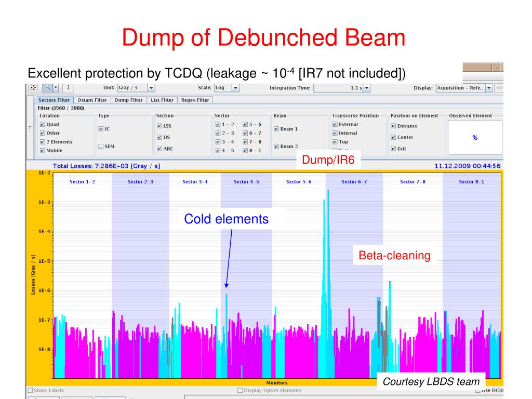
Task: Uncheck the Mobile location checkbox
Action: coord(43,151)
